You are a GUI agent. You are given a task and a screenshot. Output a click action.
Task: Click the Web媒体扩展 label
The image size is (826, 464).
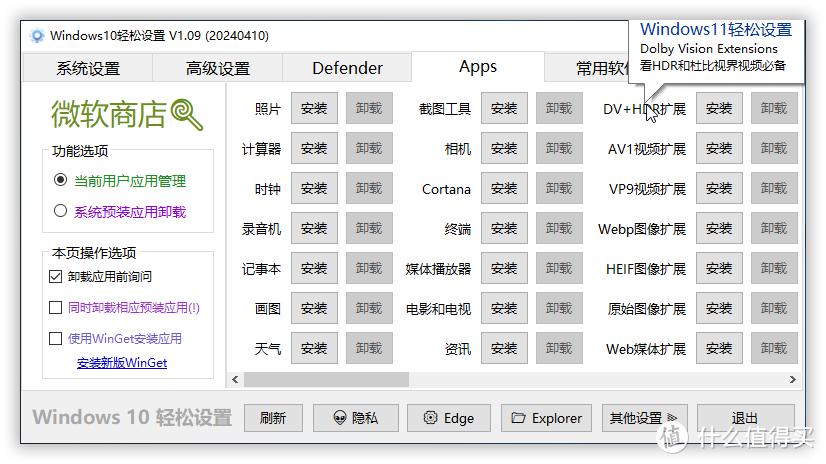point(646,349)
